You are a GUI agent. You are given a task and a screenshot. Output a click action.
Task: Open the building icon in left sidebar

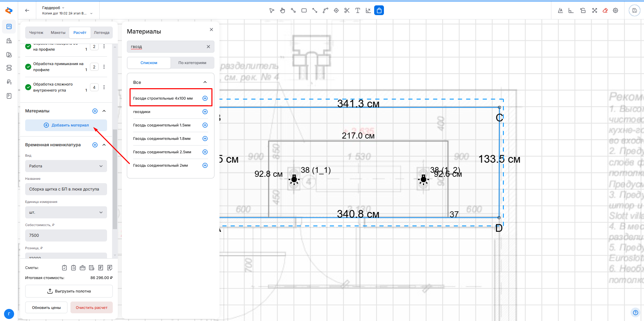9,41
